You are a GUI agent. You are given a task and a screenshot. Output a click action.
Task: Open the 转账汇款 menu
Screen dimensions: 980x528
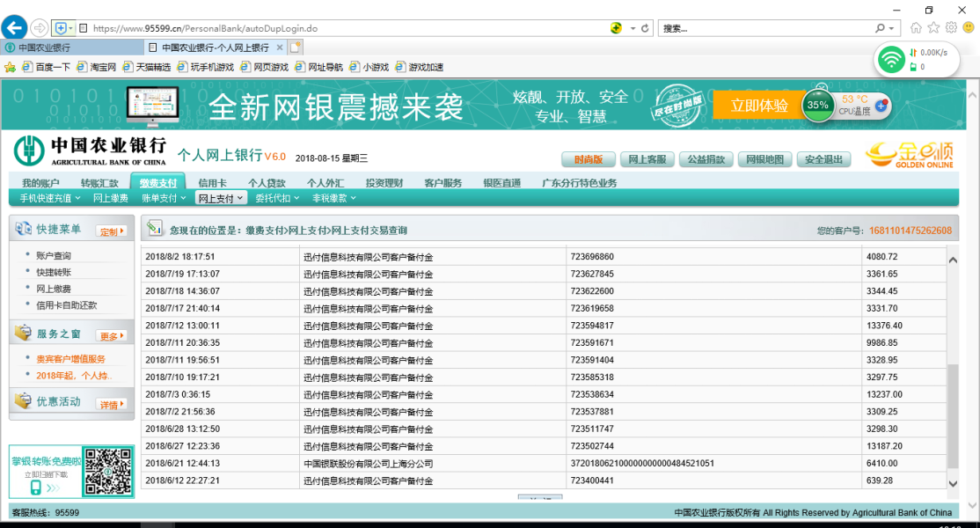99,183
